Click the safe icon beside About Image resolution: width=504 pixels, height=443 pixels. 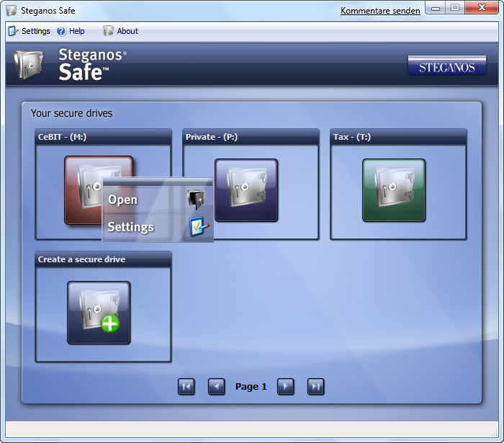coord(108,31)
